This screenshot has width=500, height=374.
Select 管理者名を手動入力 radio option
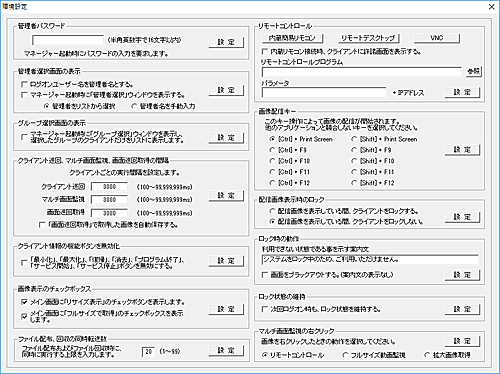pos(134,106)
